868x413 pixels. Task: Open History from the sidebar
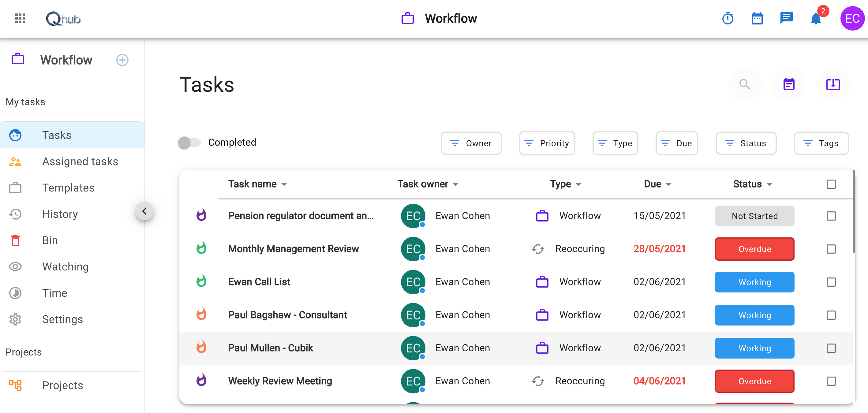(x=60, y=214)
